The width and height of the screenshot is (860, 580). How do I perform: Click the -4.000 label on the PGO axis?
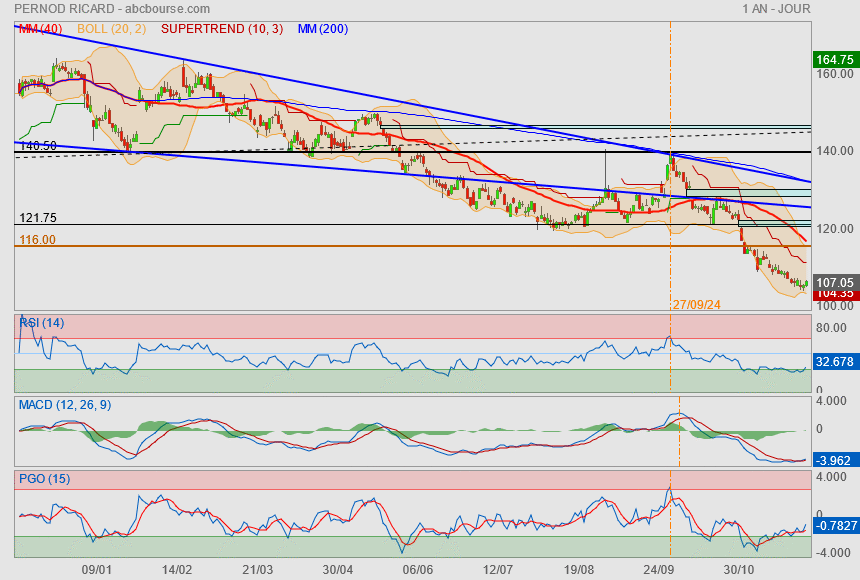click(831, 553)
